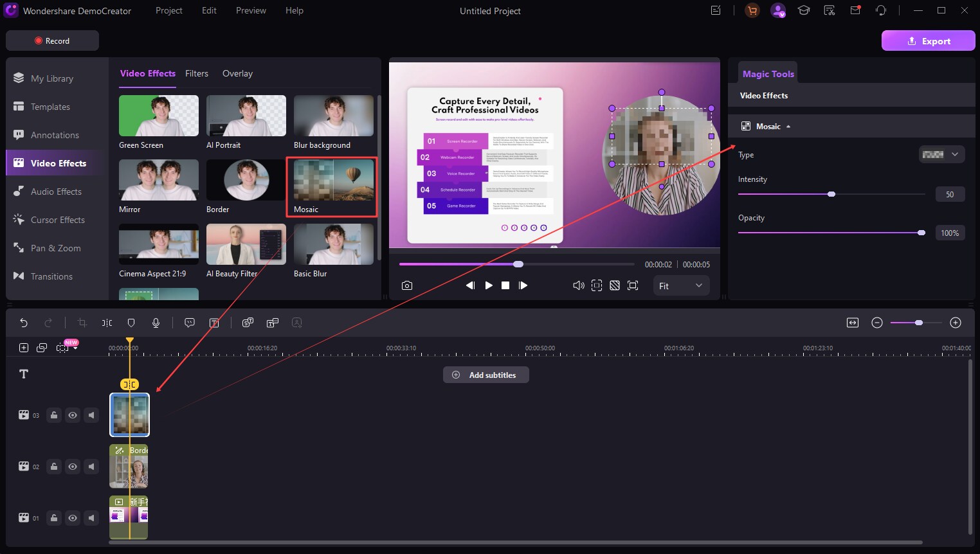Click the speech bubble caption icon in toolbar
980x554 pixels.
click(x=190, y=323)
